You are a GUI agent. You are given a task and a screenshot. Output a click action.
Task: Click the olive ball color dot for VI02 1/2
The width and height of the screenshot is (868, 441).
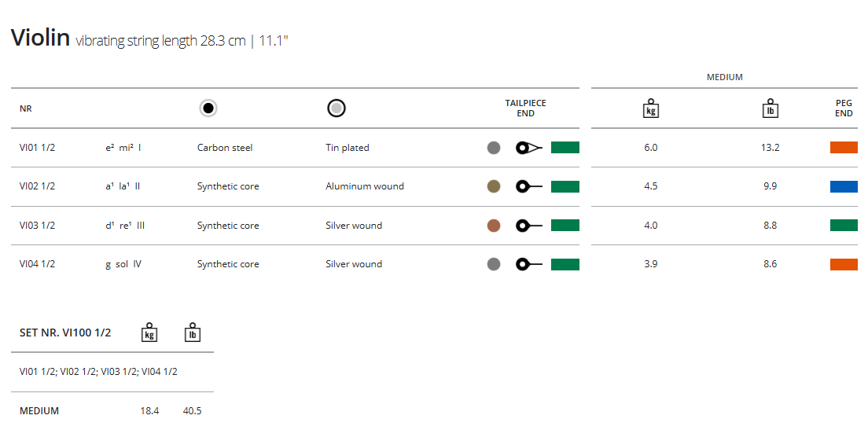(x=494, y=186)
